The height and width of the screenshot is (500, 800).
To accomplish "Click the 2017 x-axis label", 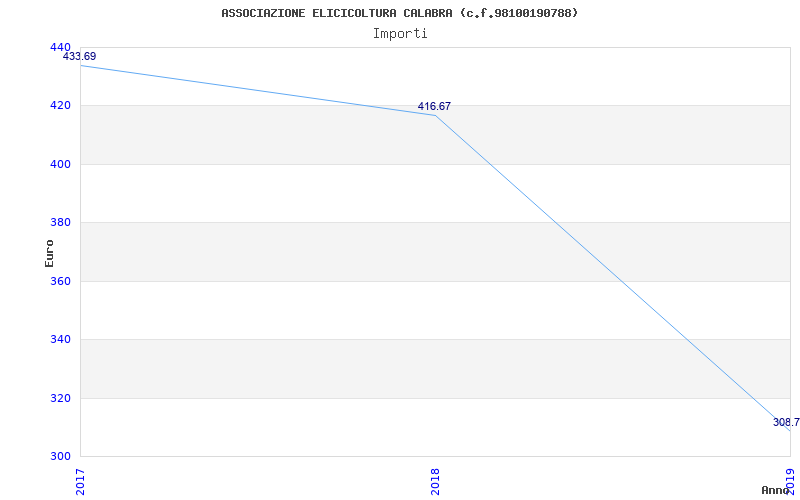I will tap(80, 482).
